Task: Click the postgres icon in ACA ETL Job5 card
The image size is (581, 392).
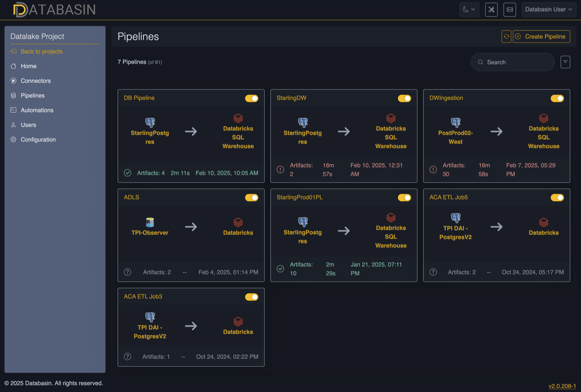Action: point(456,218)
